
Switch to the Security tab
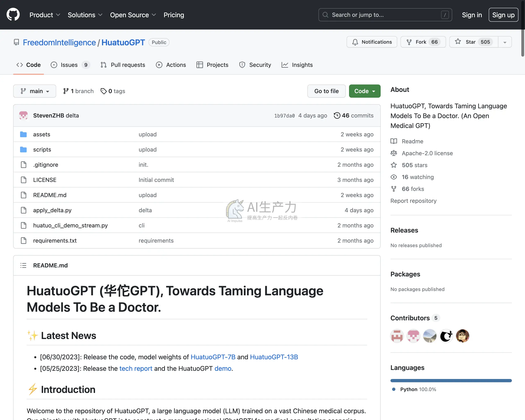point(255,65)
